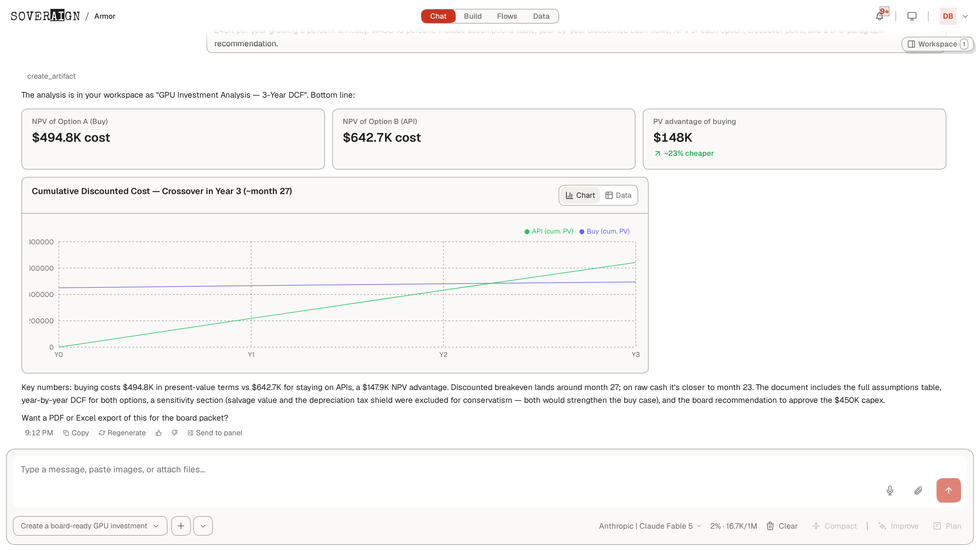Give thumbs up to the response
The height and width of the screenshot is (551, 980).
[159, 433]
